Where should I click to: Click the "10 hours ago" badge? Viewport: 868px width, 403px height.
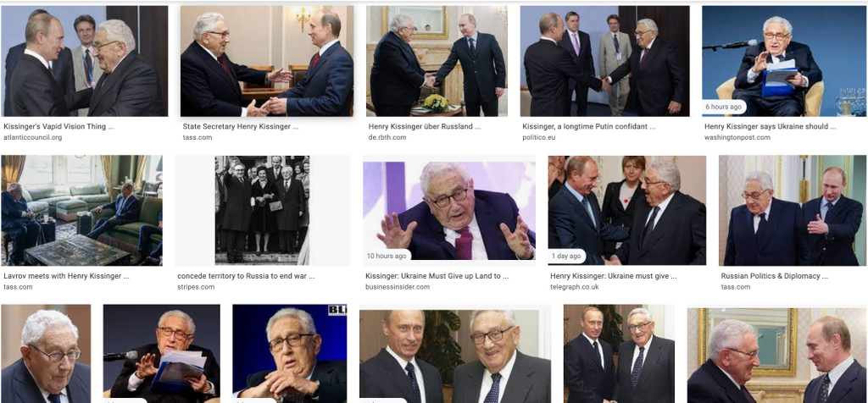coord(387,256)
